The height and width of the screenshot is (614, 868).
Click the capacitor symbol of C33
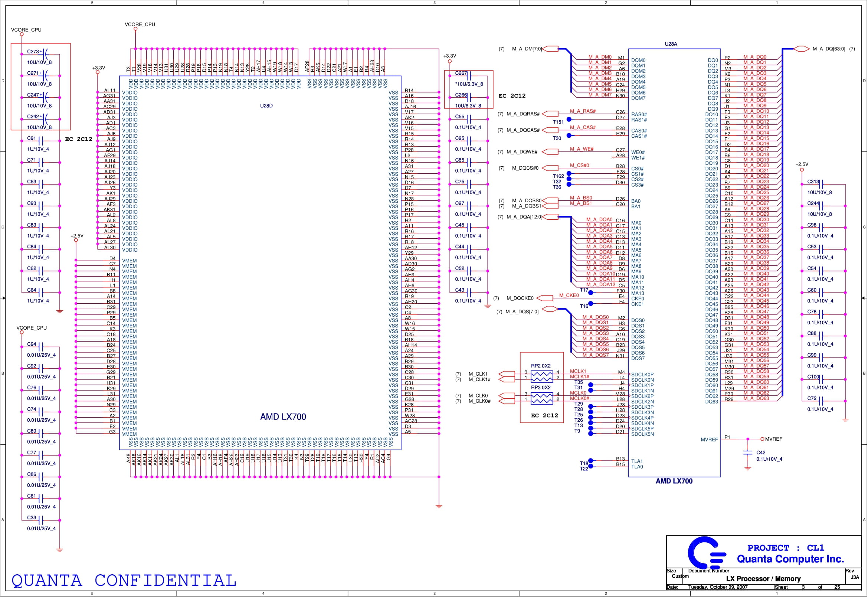pyautogui.click(x=41, y=520)
